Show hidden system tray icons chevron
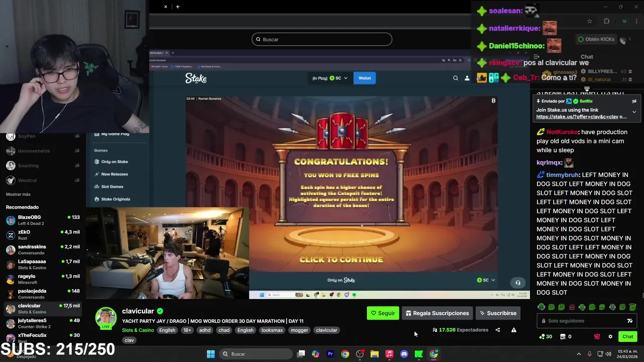 579,354
